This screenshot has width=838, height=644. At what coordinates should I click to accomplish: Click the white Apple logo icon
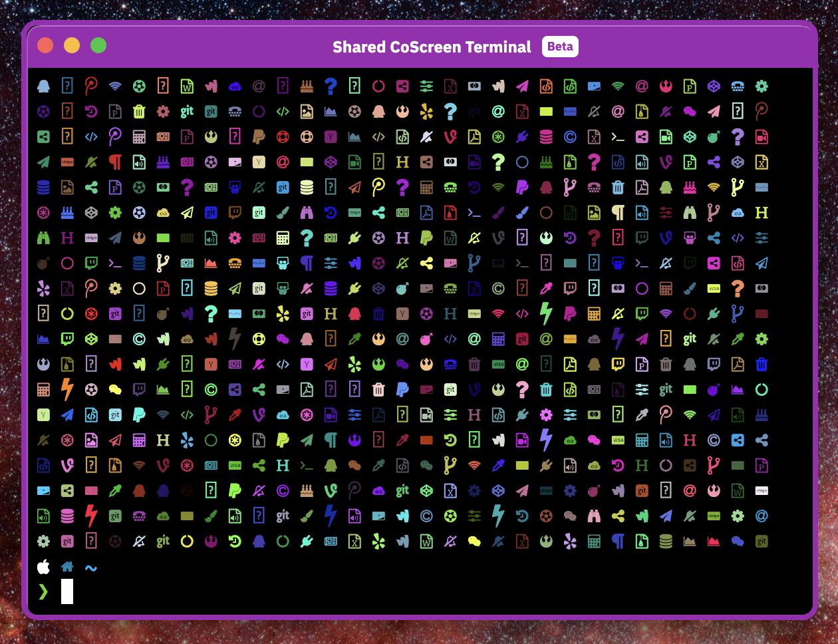[43, 567]
